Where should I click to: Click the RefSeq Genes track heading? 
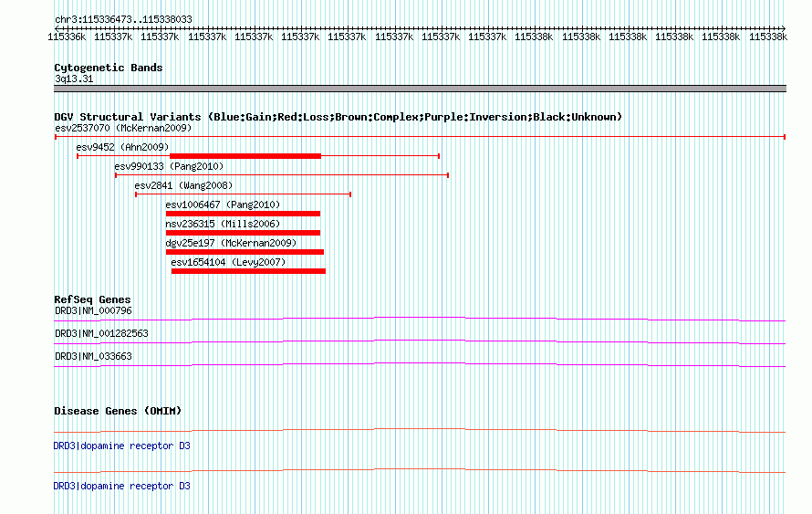click(92, 299)
